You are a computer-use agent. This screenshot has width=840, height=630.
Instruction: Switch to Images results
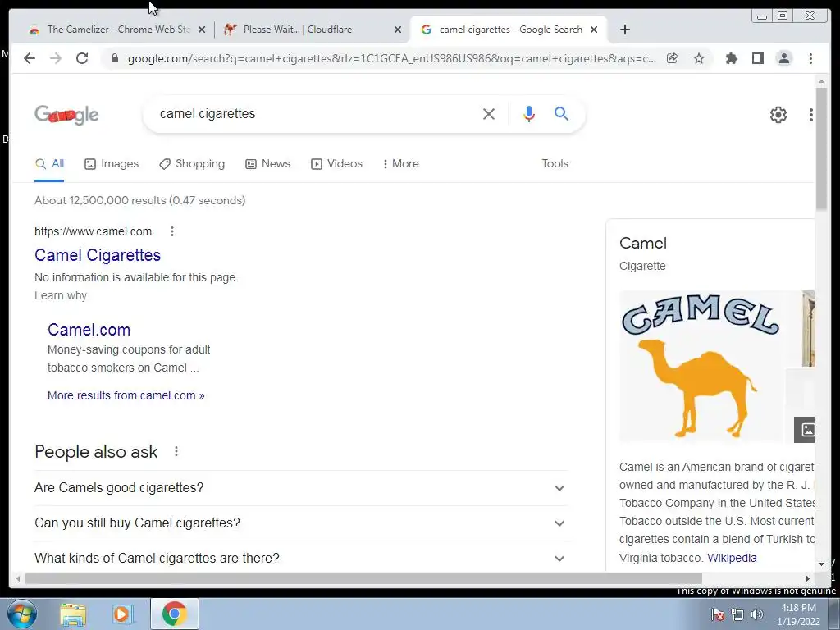point(112,164)
